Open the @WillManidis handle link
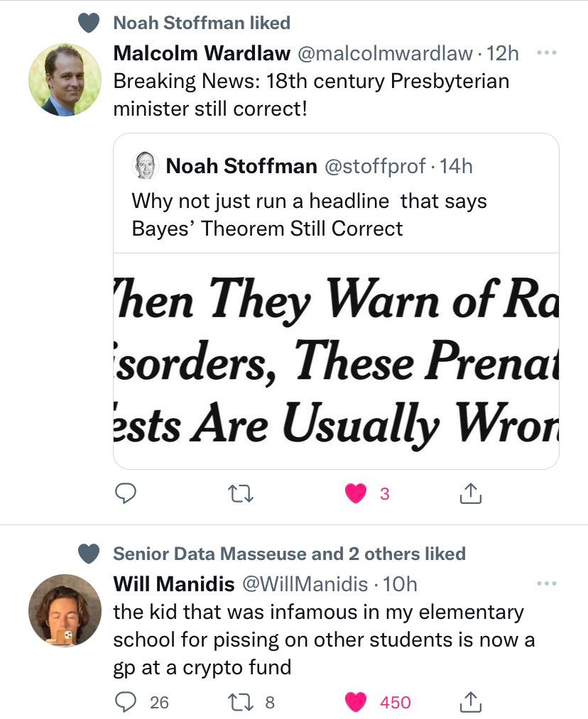 (305, 584)
